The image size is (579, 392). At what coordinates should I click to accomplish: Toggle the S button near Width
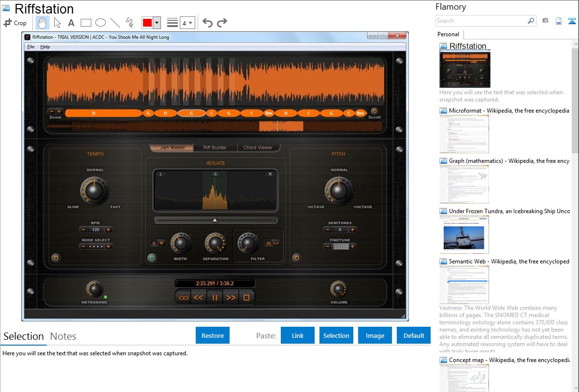(154, 243)
